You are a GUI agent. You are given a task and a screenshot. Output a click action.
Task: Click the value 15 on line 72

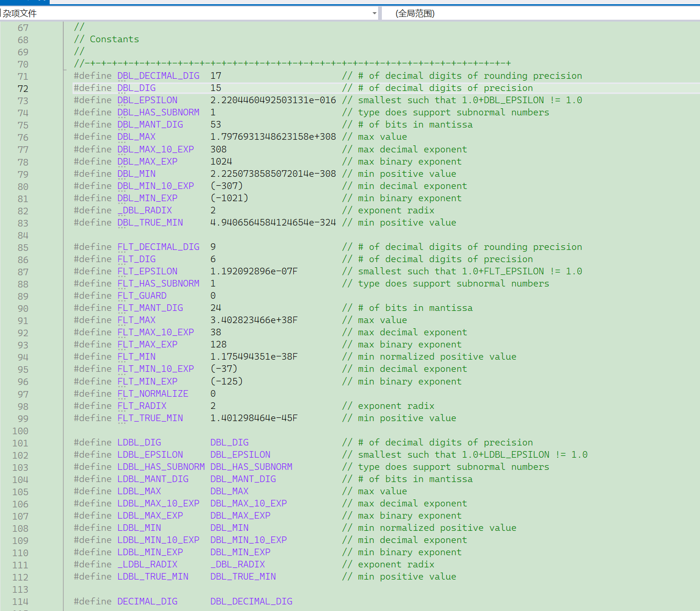click(216, 88)
